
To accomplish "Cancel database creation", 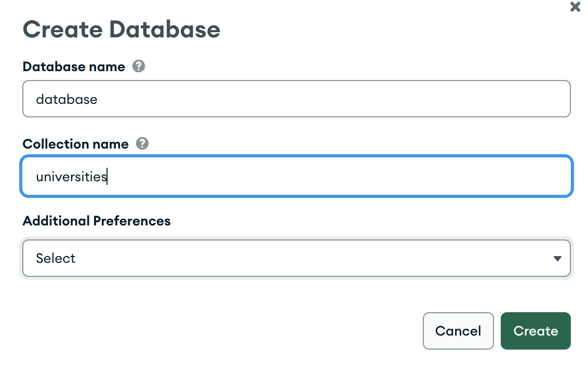I will click(x=458, y=331).
